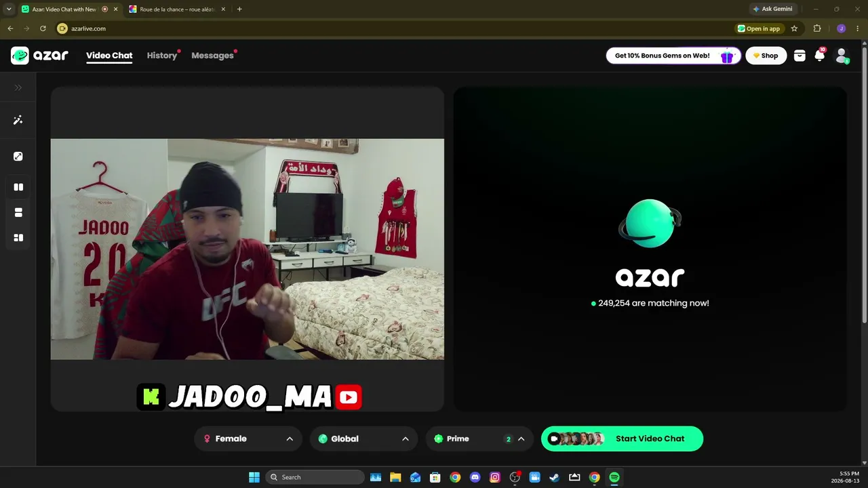Select the side-by-side video layout icon

(18, 187)
